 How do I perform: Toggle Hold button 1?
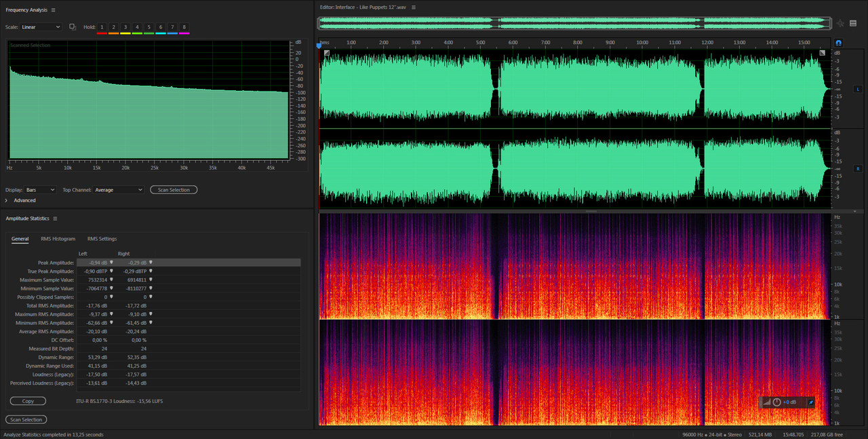102,27
